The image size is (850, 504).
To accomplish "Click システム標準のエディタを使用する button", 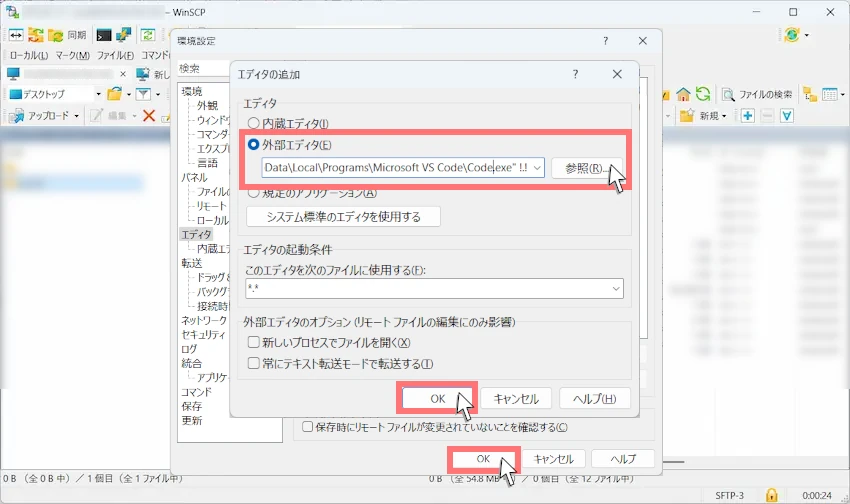I will (x=343, y=217).
